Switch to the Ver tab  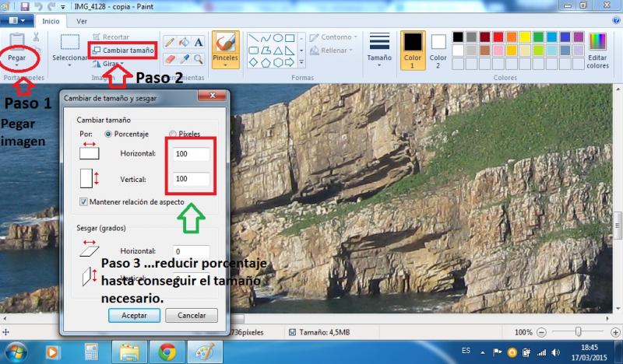point(81,21)
